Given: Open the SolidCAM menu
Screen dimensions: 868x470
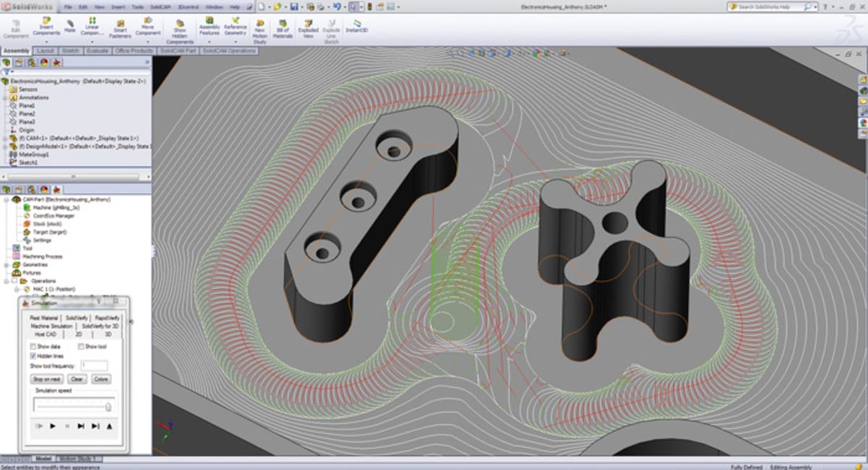Looking at the screenshot, I should (x=161, y=7).
